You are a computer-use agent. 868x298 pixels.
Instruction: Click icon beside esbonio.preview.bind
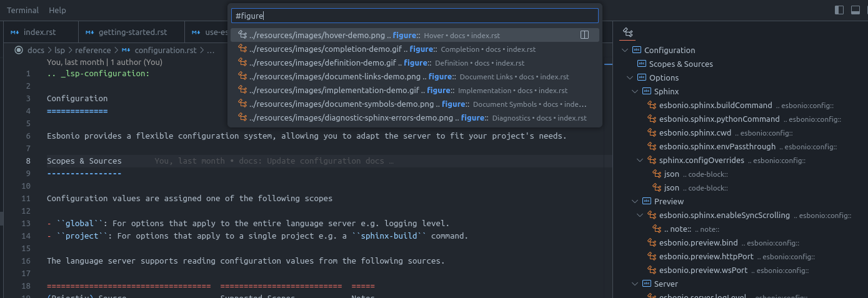652,242
